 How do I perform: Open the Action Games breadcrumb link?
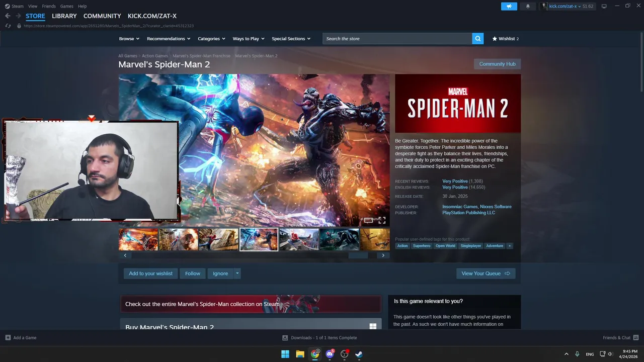[155, 56]
